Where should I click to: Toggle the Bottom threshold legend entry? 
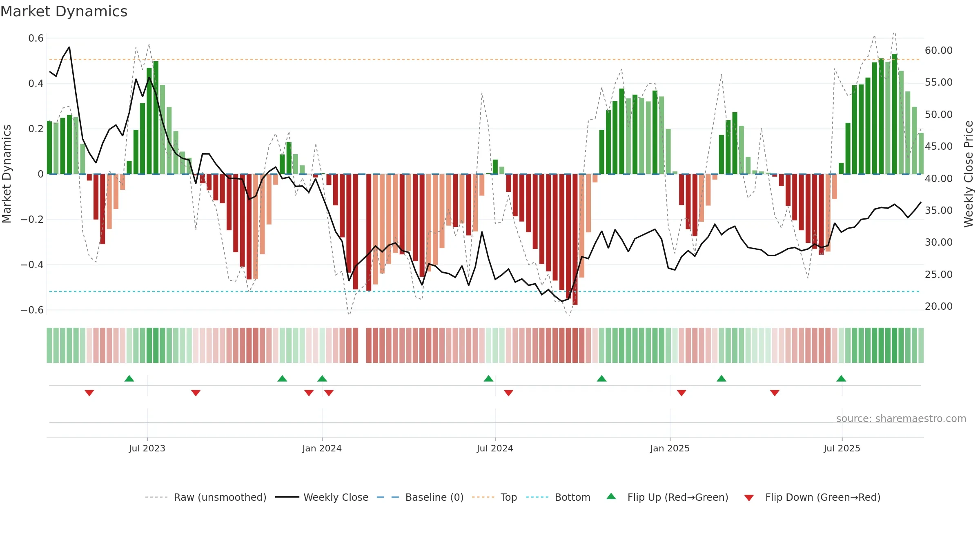(558, 497)
